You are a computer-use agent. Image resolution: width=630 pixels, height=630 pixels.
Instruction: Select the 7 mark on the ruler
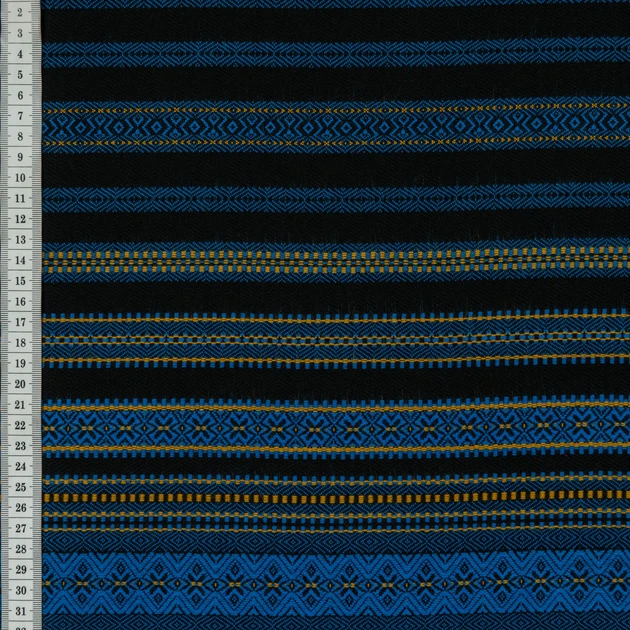[20, 116]
